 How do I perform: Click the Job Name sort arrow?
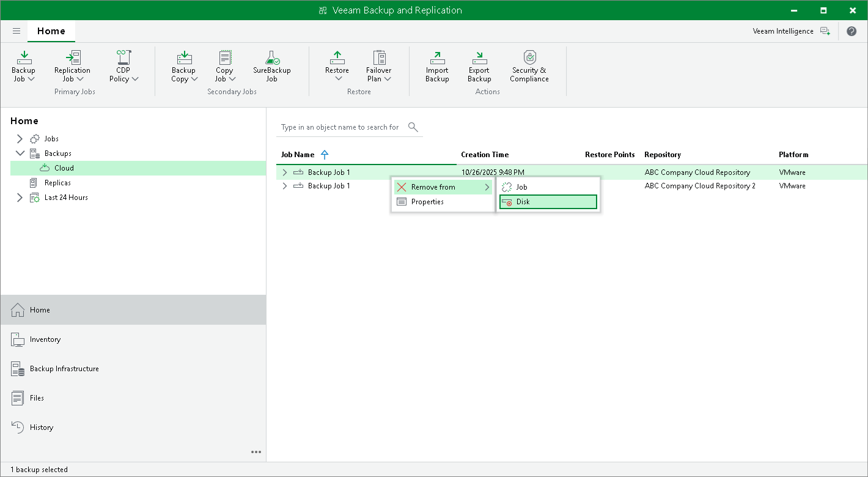pyautogui.click(x=325, y=155)
